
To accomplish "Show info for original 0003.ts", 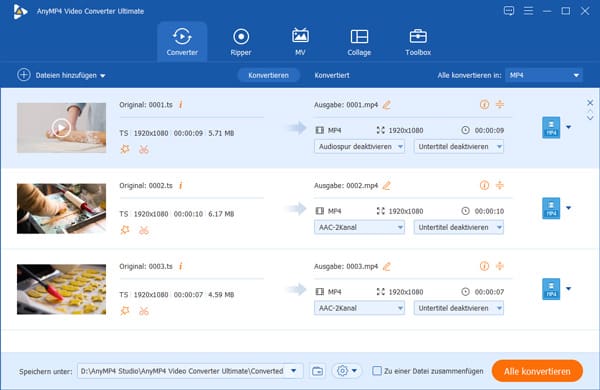I will (181, 266).
